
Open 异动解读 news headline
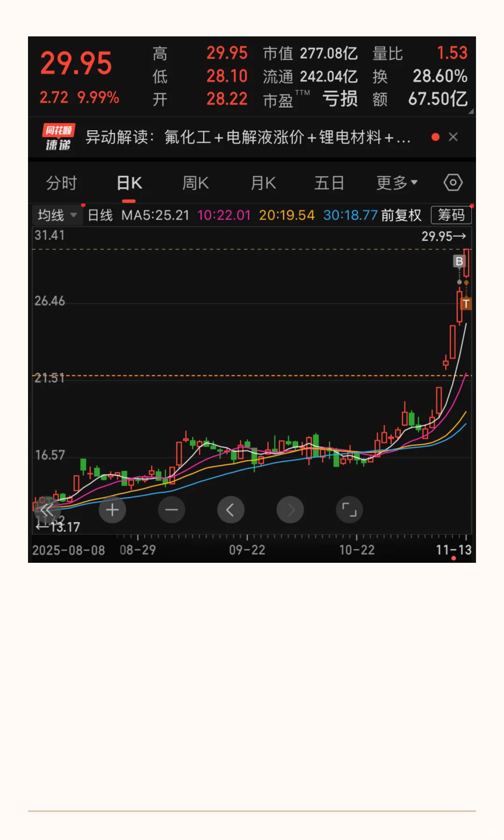pos(248,137)
